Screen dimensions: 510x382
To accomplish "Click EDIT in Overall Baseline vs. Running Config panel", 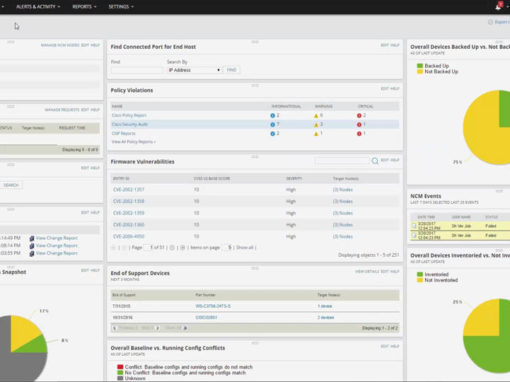I will [384, 347].
